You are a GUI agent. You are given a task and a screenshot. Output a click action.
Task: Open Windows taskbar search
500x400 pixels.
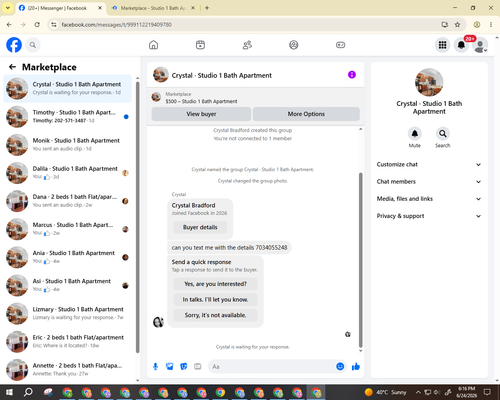(x=28, y=392)
